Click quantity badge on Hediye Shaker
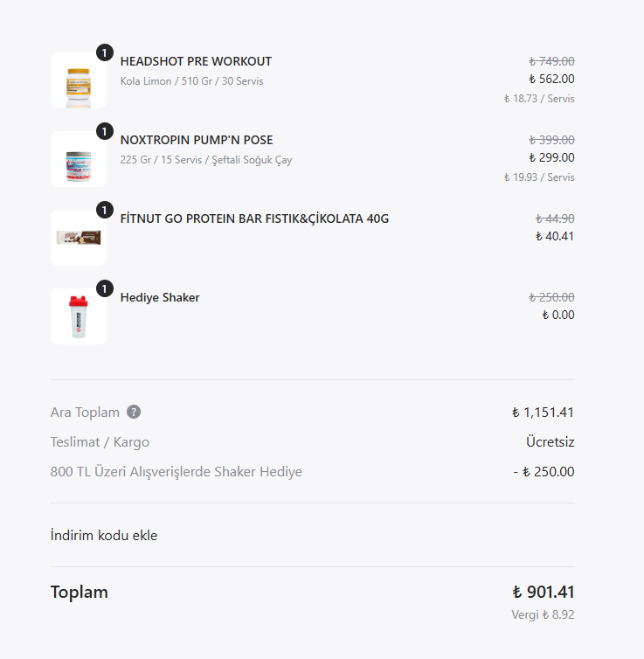 coord(105,288)
